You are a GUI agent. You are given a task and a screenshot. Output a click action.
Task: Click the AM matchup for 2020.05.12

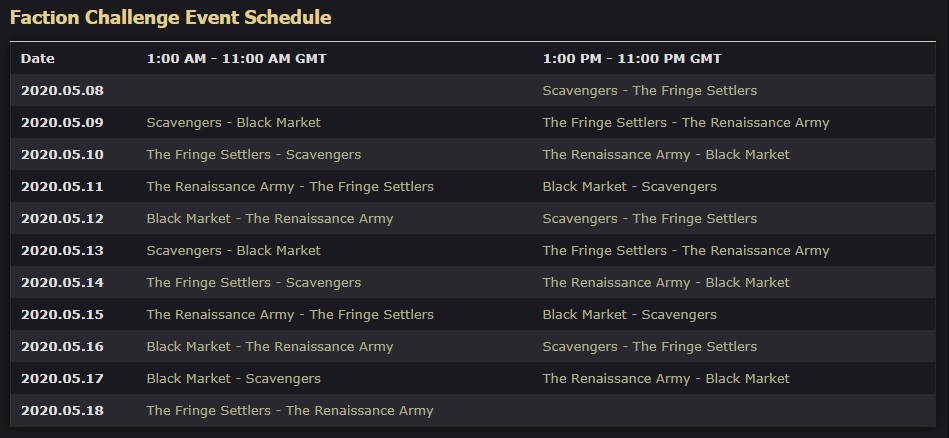pyautogui.click(x=270, y=219)
